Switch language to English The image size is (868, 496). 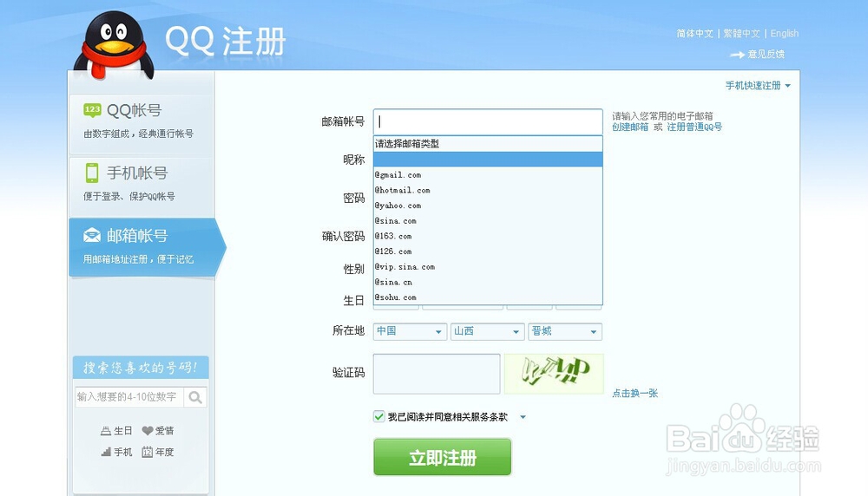(x=785, y=34)
